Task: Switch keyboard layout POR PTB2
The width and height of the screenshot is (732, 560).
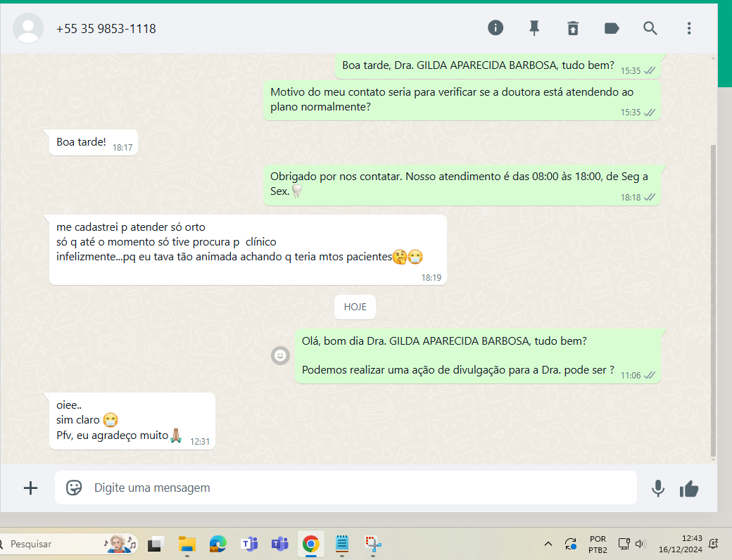Action: click(598, 544)
